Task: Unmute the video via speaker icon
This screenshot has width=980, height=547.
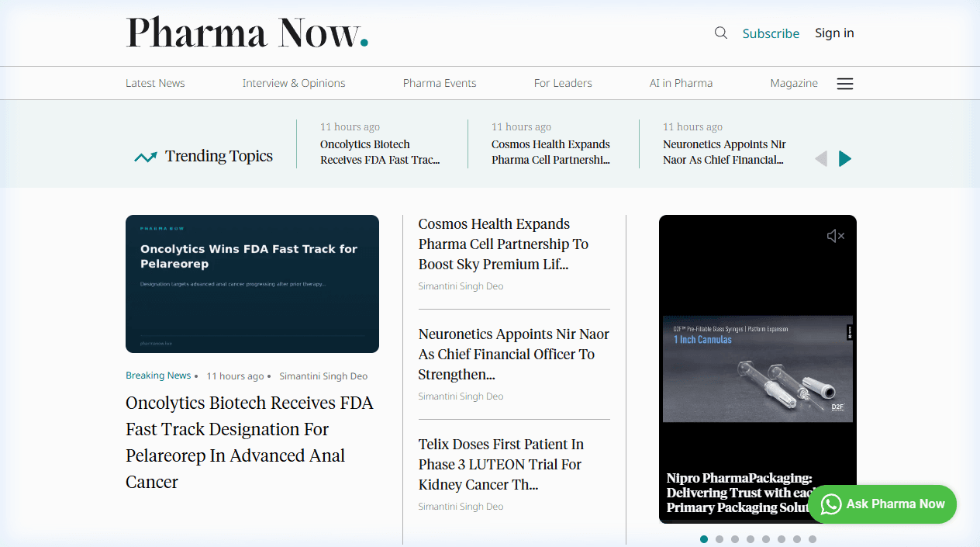Action: click(835, 236)
